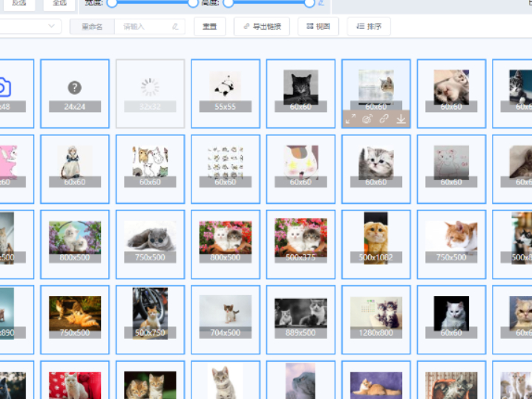
Task: Click the pencil icon inside rename input
Action: (175, 27)
